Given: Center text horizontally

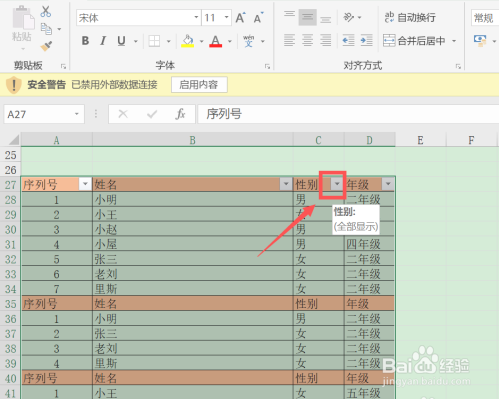Looking at the screenshot, I should [x=307, y=41].
